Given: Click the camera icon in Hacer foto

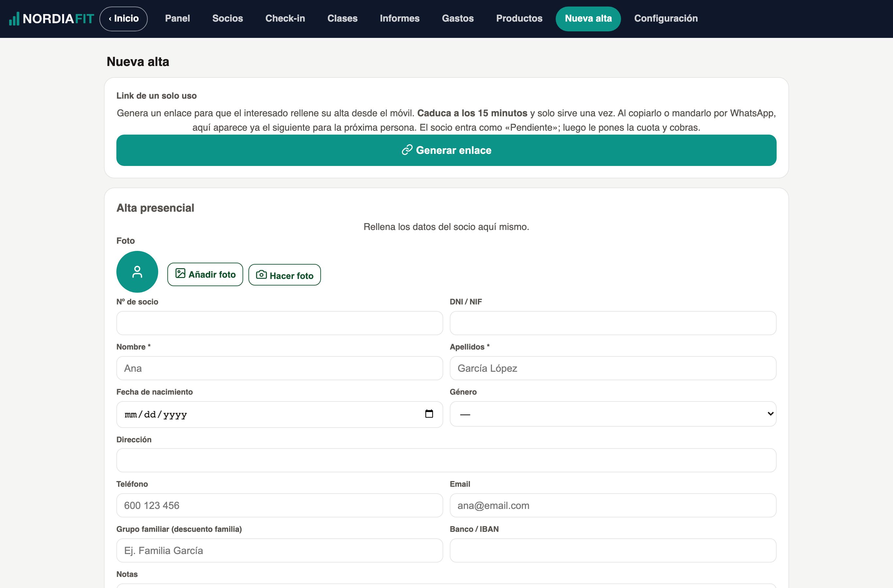Looking at the screenshot, I should (x=261, y=275).
